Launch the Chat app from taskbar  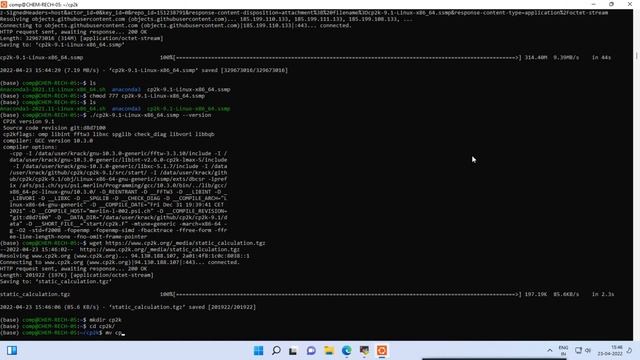click(311, 351)
